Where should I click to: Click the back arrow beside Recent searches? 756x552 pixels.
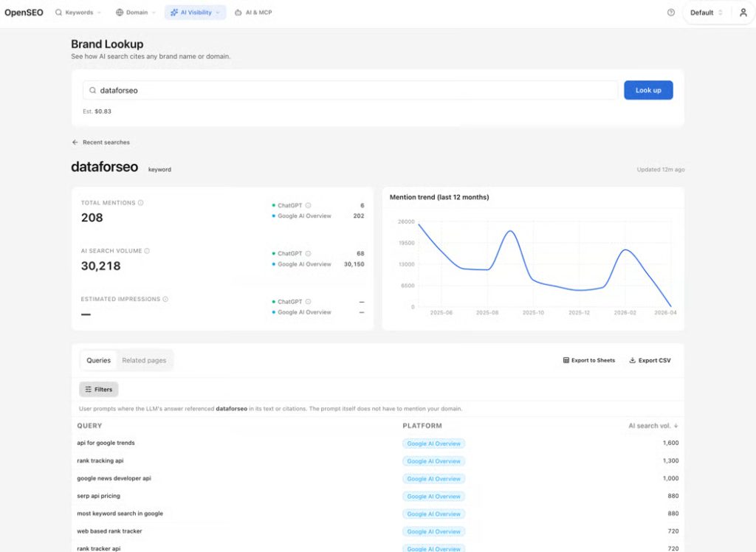(75, 142)
